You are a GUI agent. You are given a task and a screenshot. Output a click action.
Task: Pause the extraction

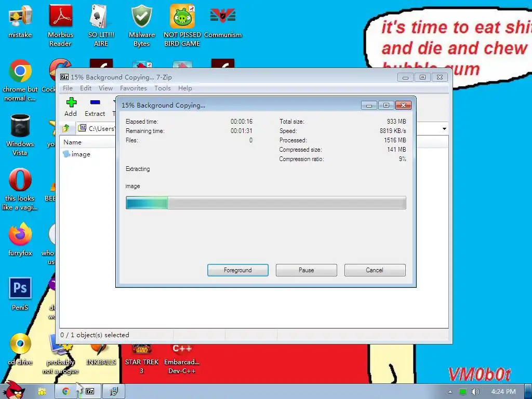307,270
